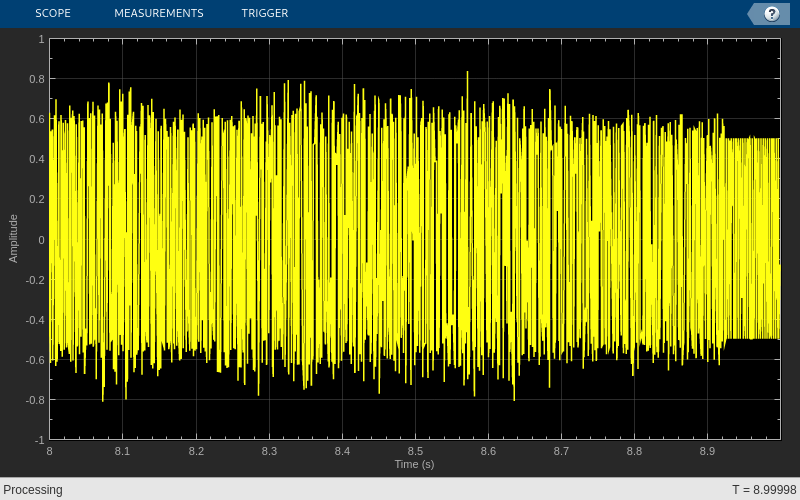Click the 8.3 time axis tick label
The width and height of the screenshot is (800, 500).
click(269, 451)
